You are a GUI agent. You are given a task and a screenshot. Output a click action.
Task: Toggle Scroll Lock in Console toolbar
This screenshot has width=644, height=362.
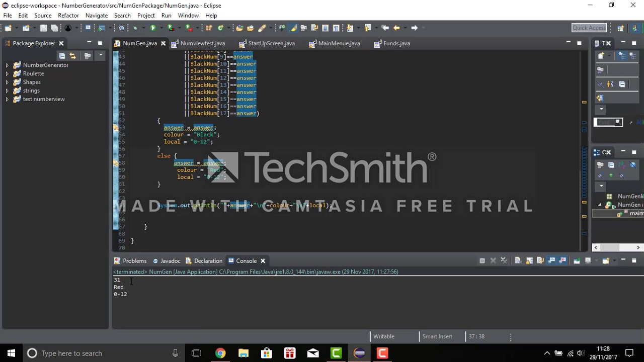click(529, 260)
